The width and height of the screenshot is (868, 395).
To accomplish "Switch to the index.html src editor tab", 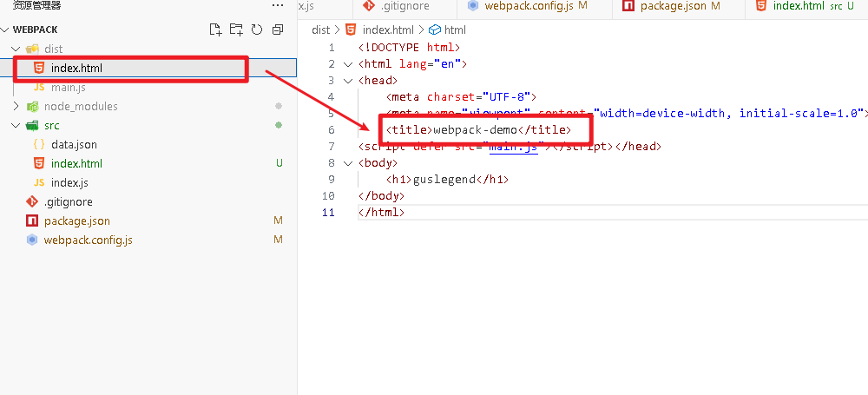I will [x=806, y=6].
